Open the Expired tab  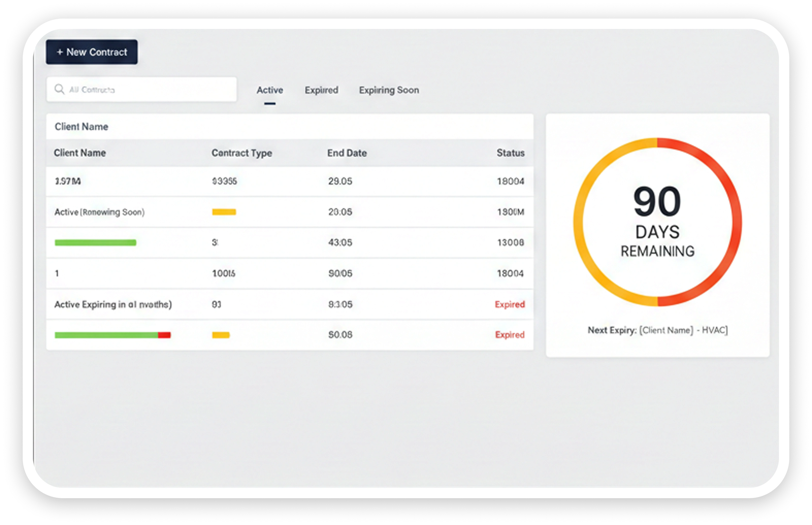tap(321, 90)
